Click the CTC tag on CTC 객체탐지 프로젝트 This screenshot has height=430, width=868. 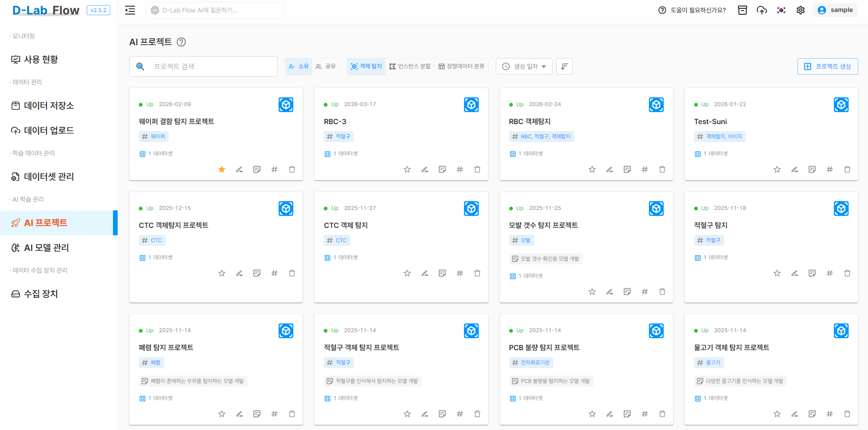click(152, 240)
